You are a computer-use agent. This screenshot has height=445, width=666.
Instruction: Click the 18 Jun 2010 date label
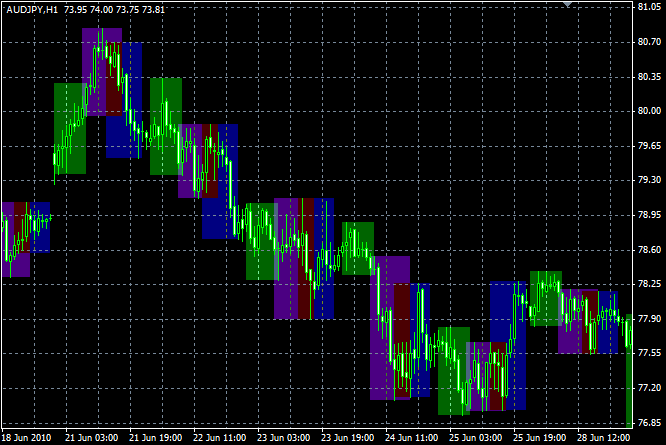[x=26, y=438]
